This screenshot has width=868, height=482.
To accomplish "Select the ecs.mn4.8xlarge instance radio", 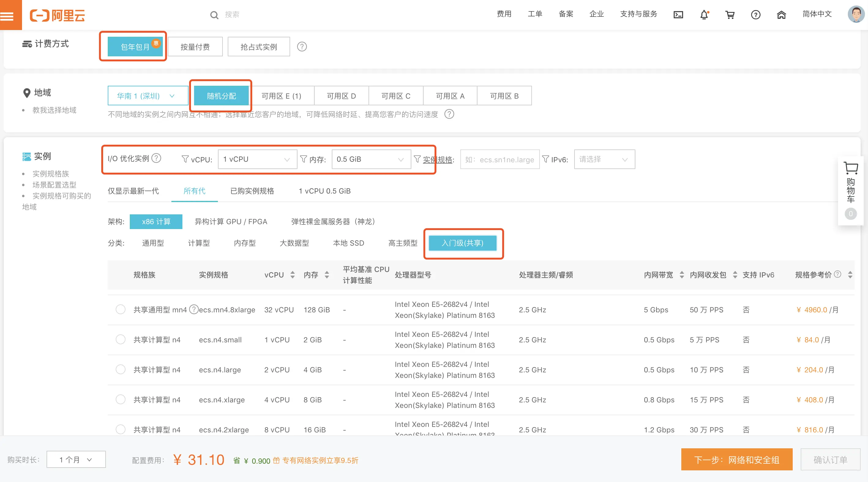I will click(x=121, y=309).
